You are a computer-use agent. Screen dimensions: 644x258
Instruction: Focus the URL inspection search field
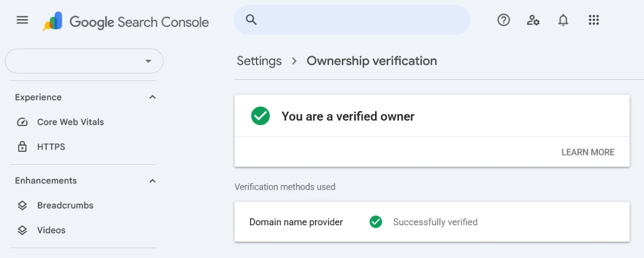click(x=352, y=20)
